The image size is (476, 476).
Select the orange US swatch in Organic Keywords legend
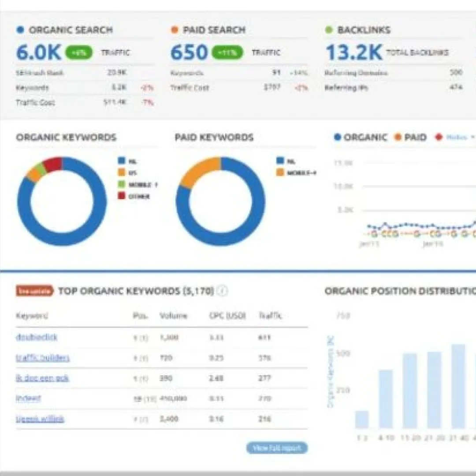tap(122, 172)
